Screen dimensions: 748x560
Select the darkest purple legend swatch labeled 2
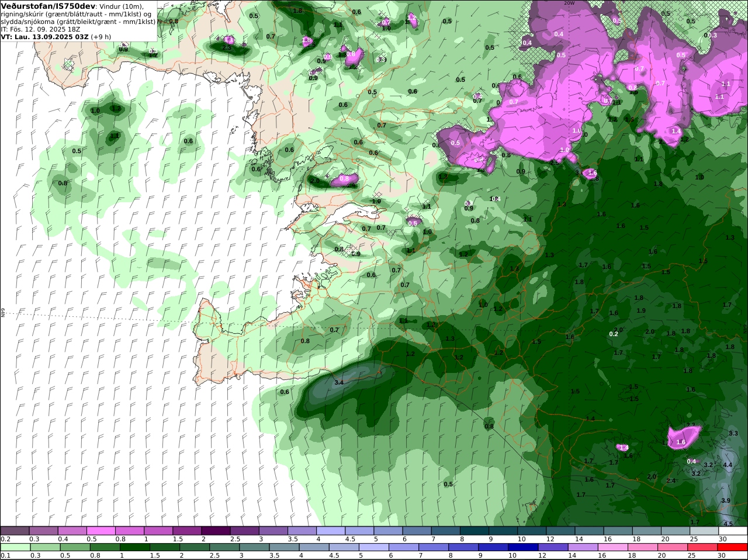tap(216, 531)
